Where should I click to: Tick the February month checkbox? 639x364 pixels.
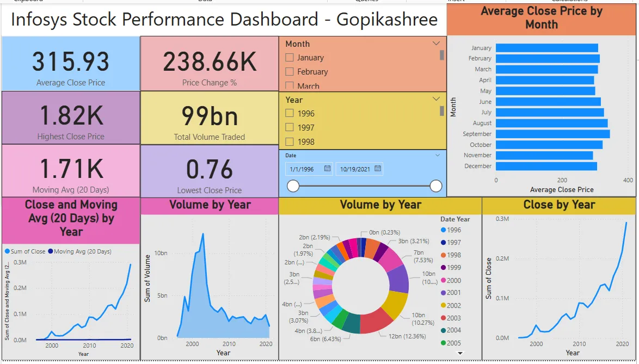[x=290, y=72]
